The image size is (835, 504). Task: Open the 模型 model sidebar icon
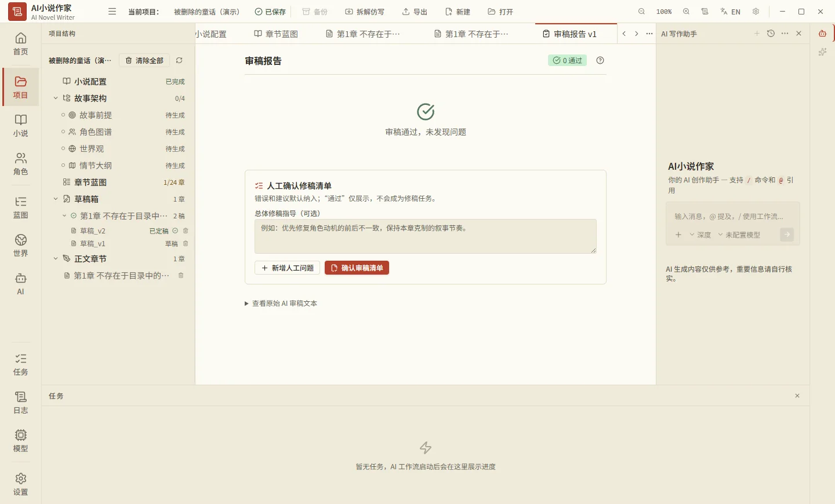pyautogui.click(x=21, y=441)
